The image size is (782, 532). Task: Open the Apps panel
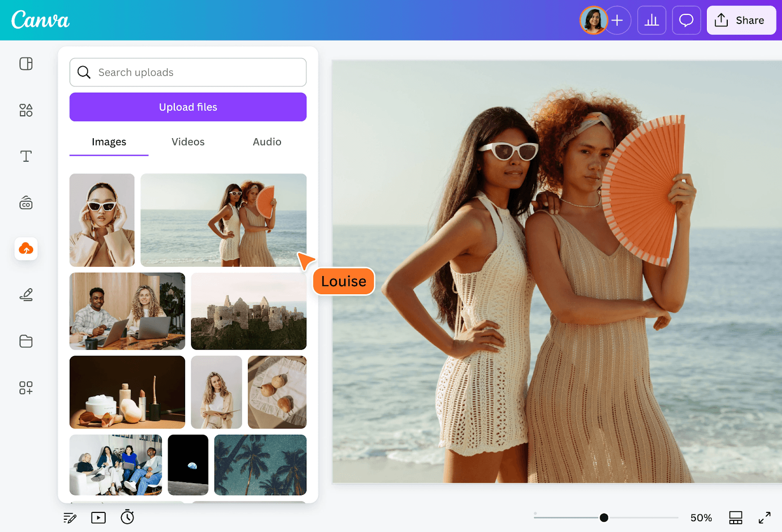click(25, 387)
